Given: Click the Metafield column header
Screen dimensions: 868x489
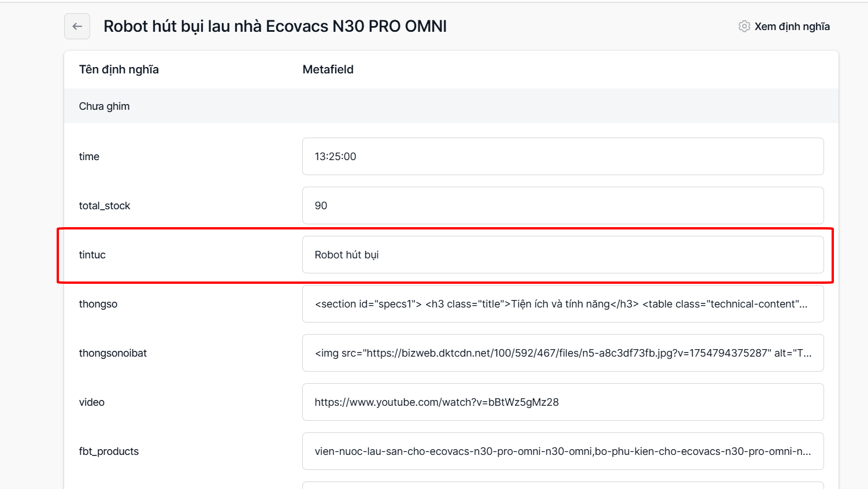Looking at the screenshot, I should (328, 69).
